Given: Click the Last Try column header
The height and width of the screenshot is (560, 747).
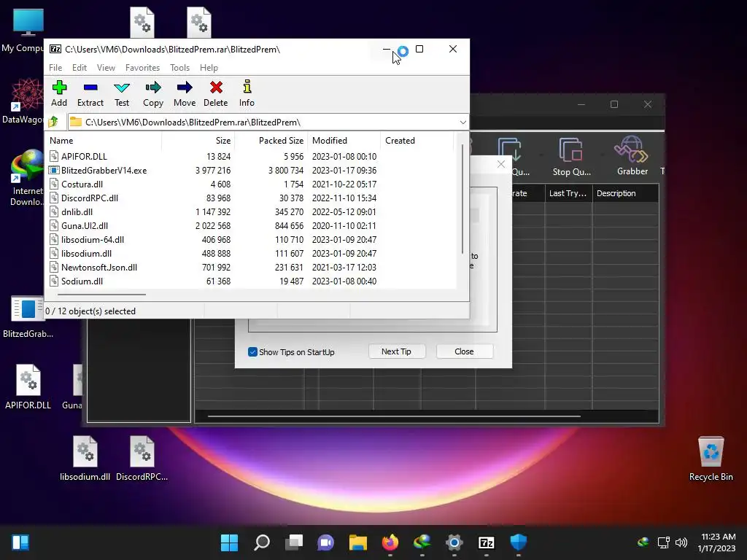Looking at the screenshot, I should (568, 193).
